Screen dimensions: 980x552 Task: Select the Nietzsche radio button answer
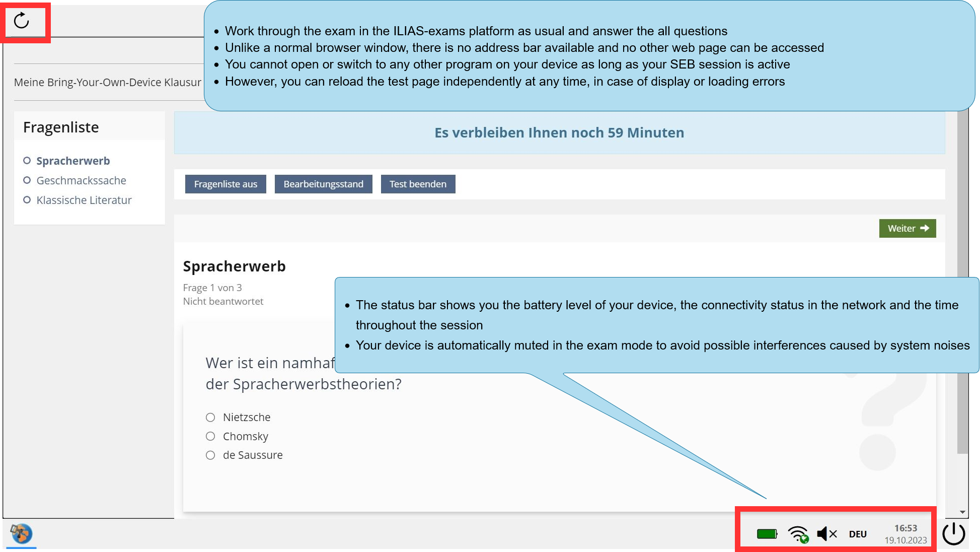pyautogui.click(x=211, y=416)
